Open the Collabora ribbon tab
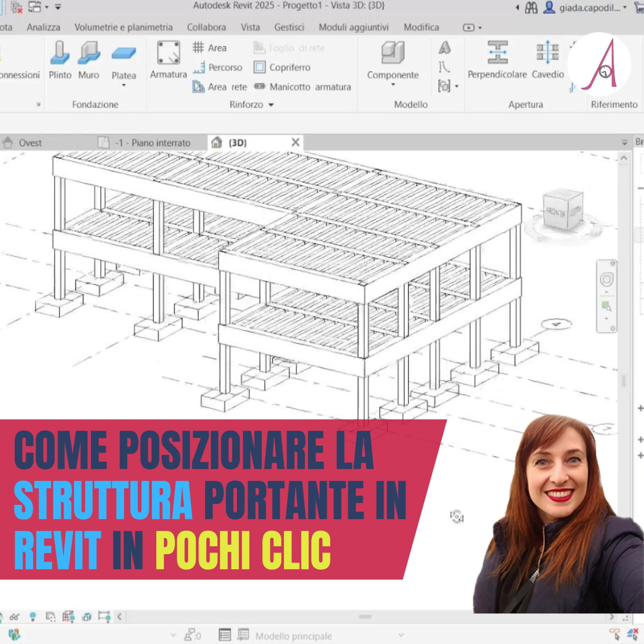Viewport: 644px width, 644px height. pos(206,27)
